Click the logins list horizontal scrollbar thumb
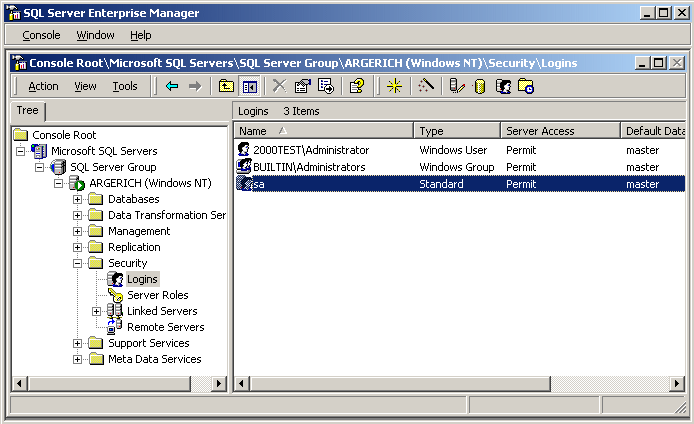Viewport: 694px width, 424px height. coord(400,383)
